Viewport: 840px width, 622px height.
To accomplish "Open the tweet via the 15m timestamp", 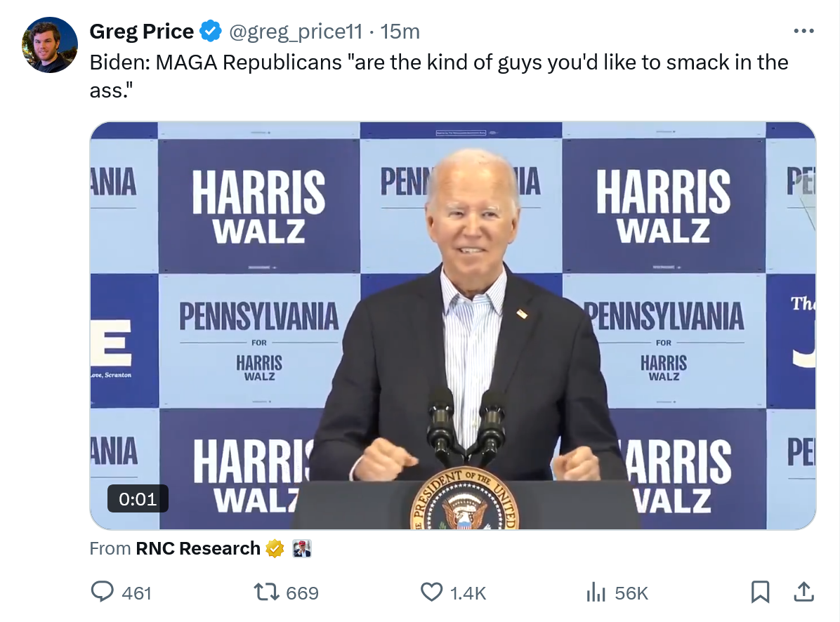I will point(400,32).
